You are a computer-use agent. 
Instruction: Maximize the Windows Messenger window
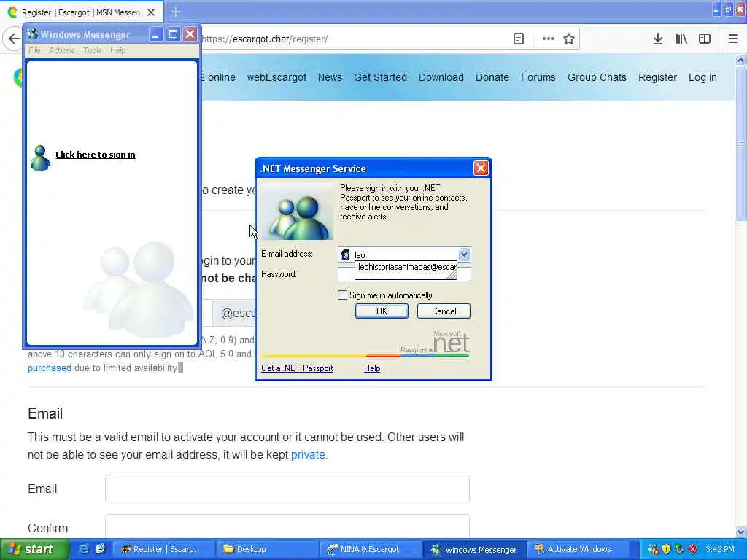click(x=173, y=34)
